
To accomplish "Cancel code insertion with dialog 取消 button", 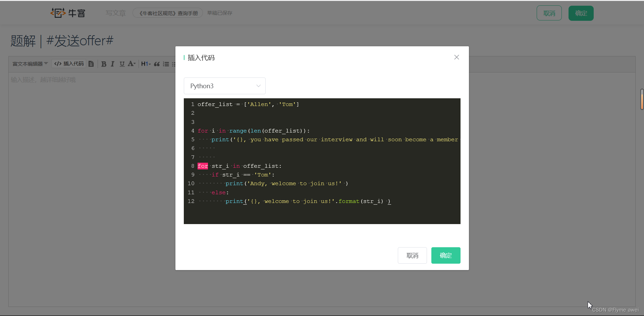I will pos(412,255).
